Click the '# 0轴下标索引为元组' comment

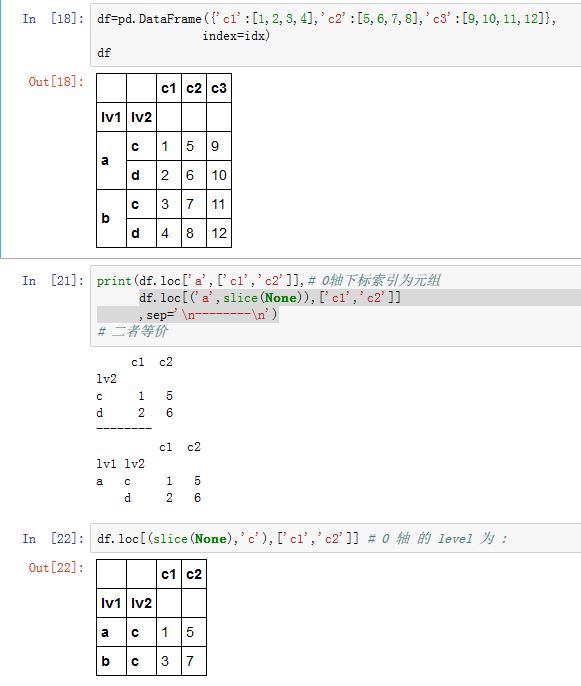374,280
